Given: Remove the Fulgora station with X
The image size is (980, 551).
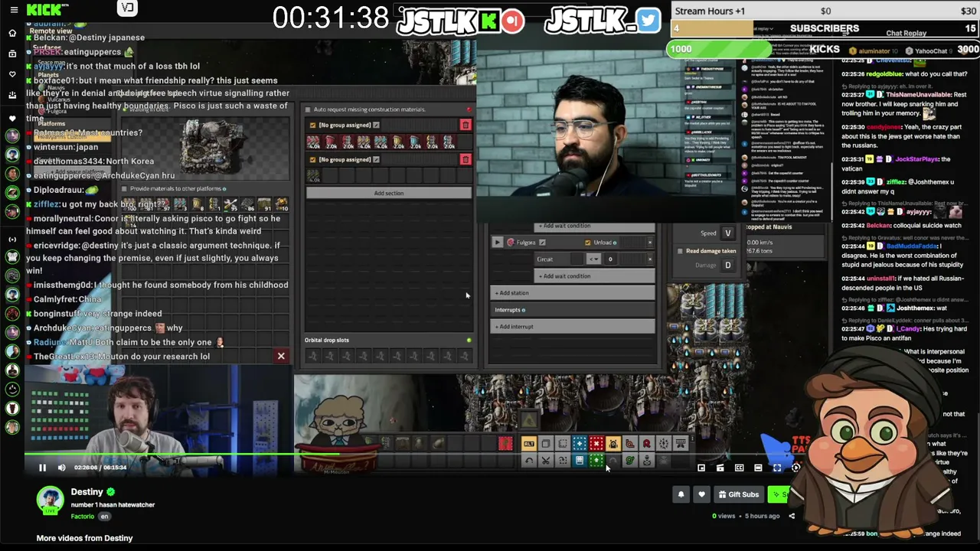Looking at the screenshot, I should pos(650,243).
